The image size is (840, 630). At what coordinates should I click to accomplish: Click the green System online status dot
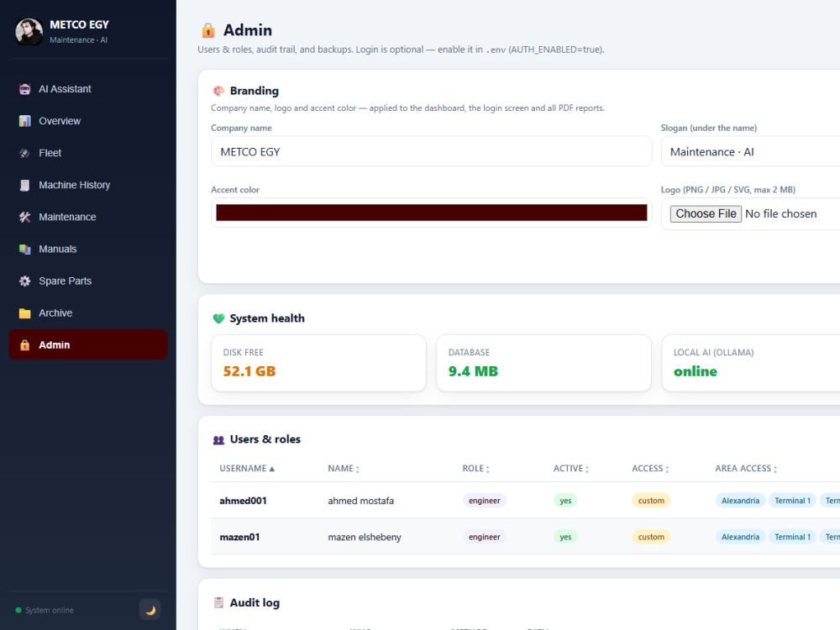(x=18, y=610)
